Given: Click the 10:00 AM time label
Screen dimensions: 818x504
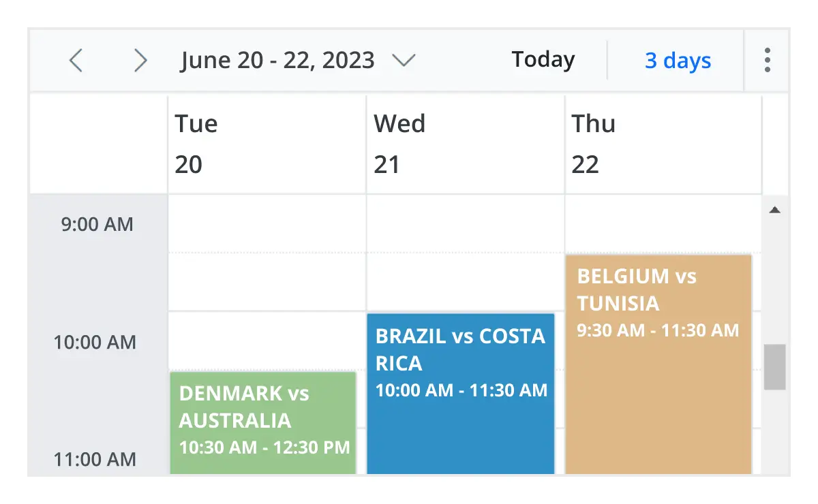Looking at the screenshot, I should [x=95, y=342].
